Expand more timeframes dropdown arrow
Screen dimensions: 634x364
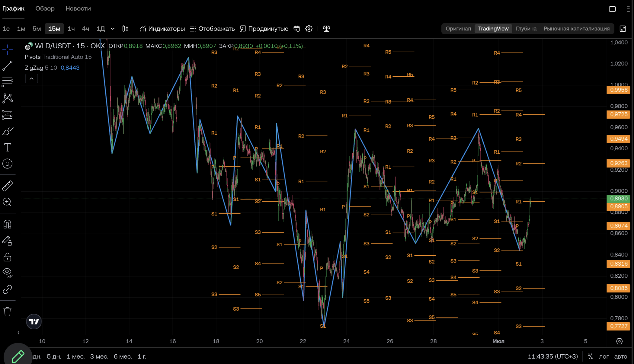coord(113,29)
